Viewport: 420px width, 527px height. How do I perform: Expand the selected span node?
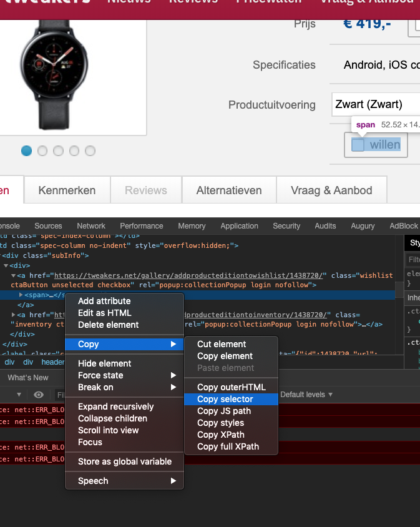pyautogui.click(x=21, y=295)
